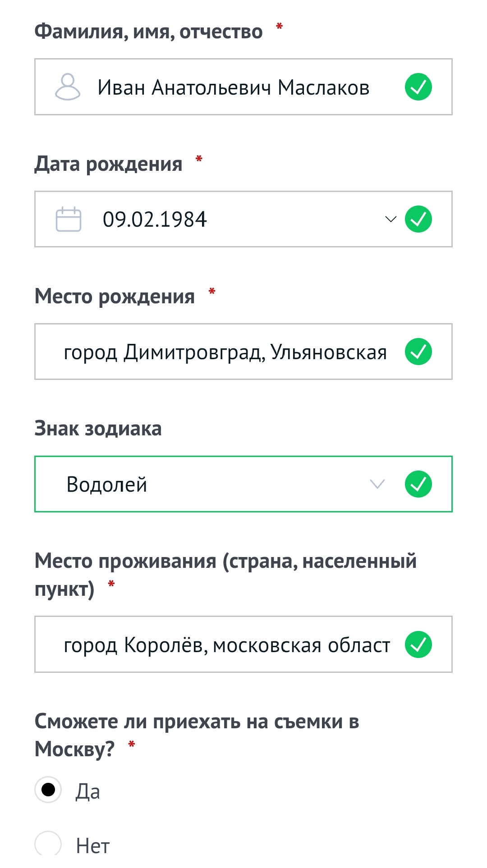This screenshot has height=868, width=487.
Task: Click green checkmark beside zodiac sign Водолей
Action: point(418,484)
